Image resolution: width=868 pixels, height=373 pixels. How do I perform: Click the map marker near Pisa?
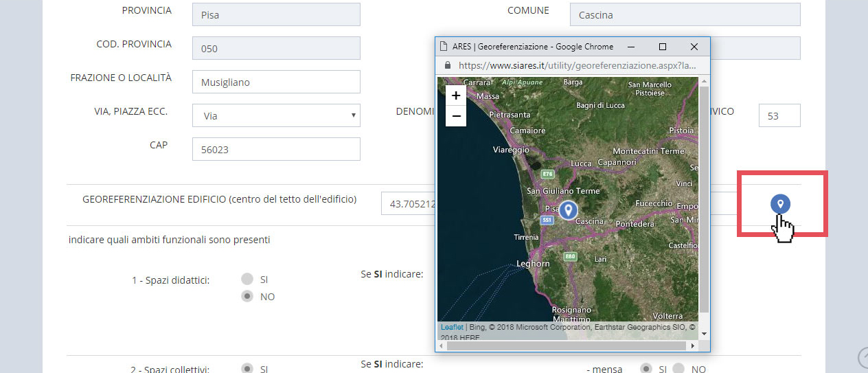coord(567,210)
